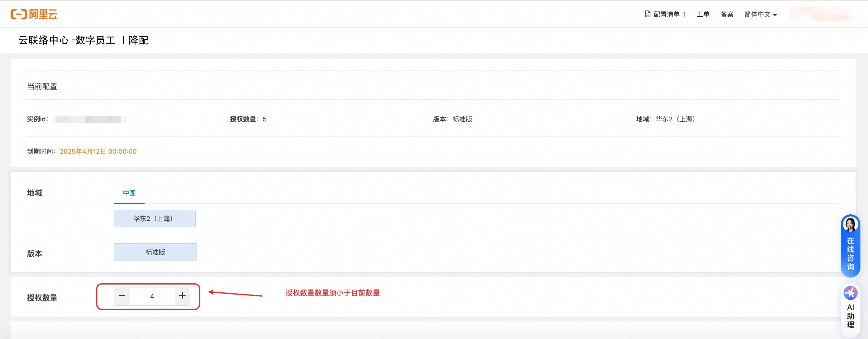868x339 pixels.
Task: Click the language dropdown arrow
Action: [775, 15]
